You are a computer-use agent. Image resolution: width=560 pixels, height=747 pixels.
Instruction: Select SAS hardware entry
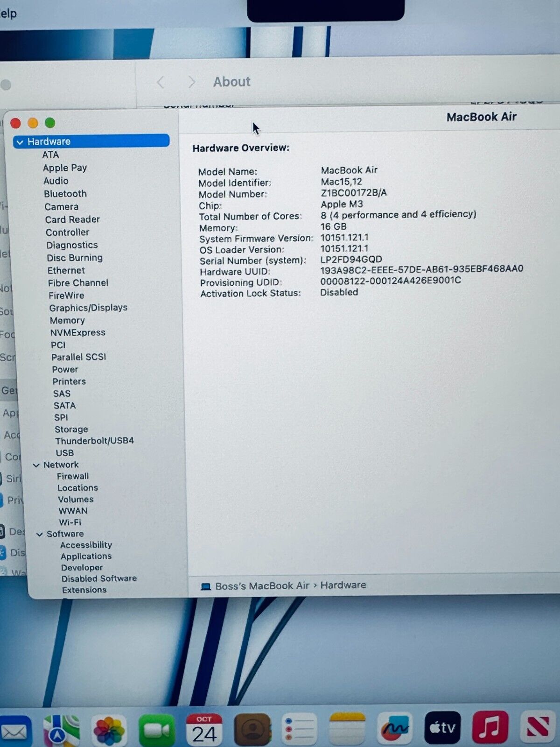coord(62,394)
